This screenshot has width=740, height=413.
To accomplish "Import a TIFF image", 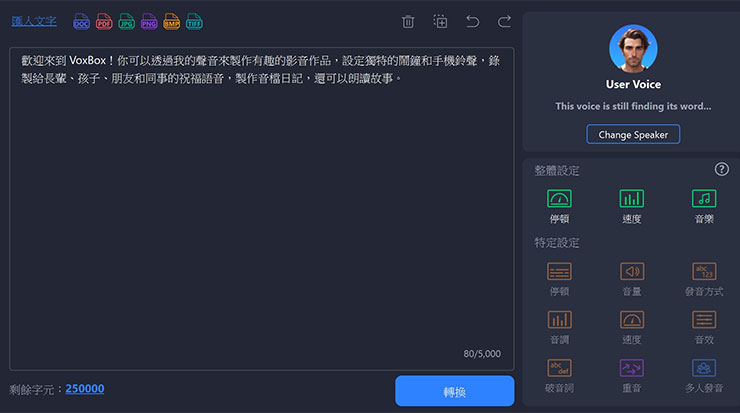I will (x=194, y=22).
